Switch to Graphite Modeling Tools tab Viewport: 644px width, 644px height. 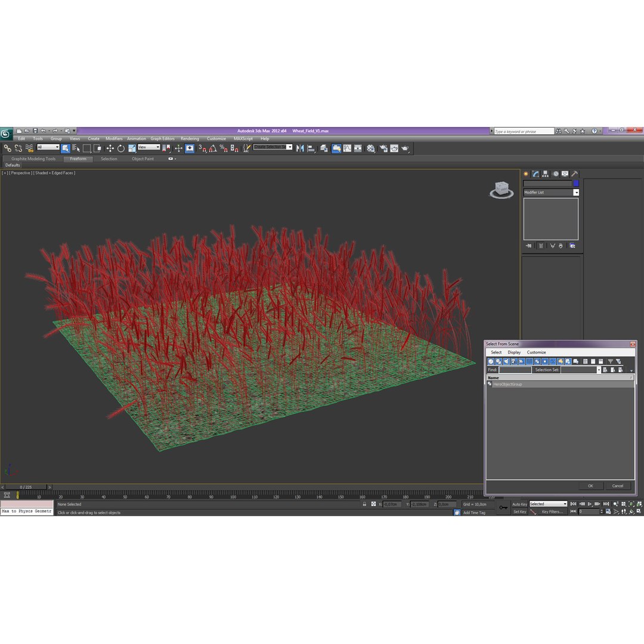pyautogui.click(x=33, y=159)
